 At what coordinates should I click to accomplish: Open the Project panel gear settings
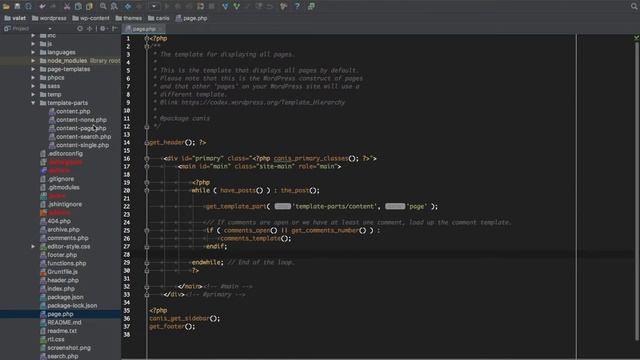[x=103, y=29]
